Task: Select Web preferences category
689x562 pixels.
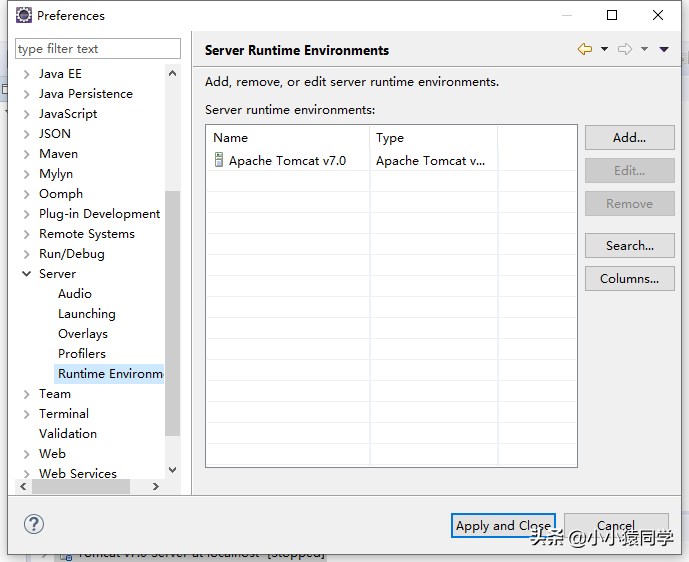Action: 52,453
